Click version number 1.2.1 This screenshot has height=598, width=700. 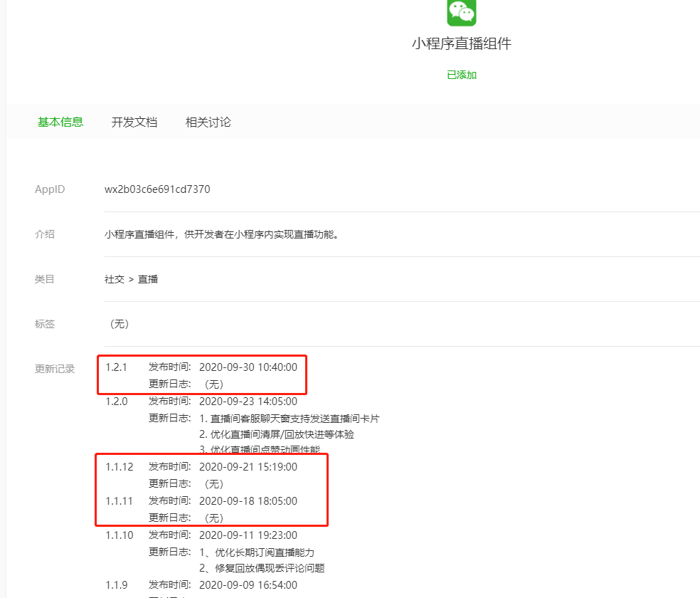[x=116, y=367]
